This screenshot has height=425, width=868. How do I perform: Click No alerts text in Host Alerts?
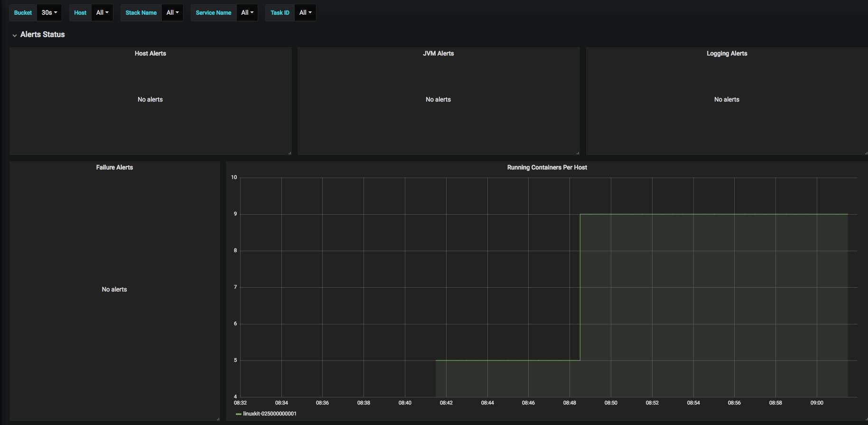[150, 100]
